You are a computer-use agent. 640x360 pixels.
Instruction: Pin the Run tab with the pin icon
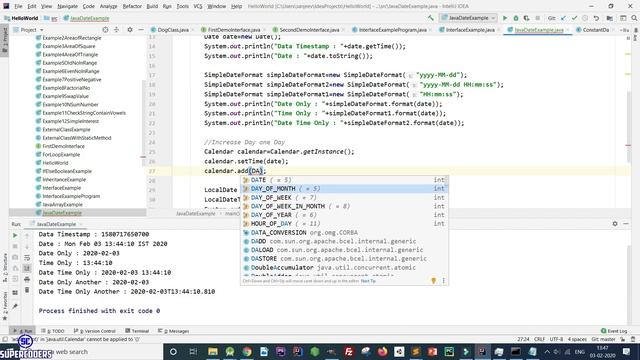click(15, 307)
